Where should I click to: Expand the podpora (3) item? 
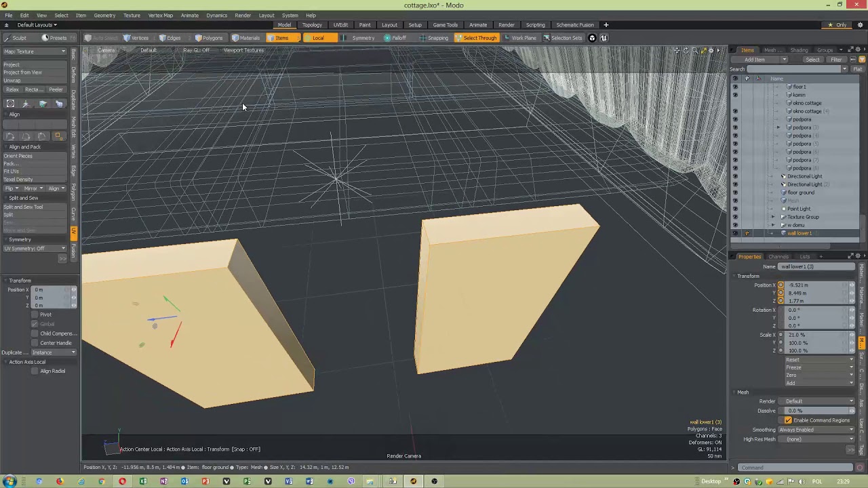click(778, 127)
